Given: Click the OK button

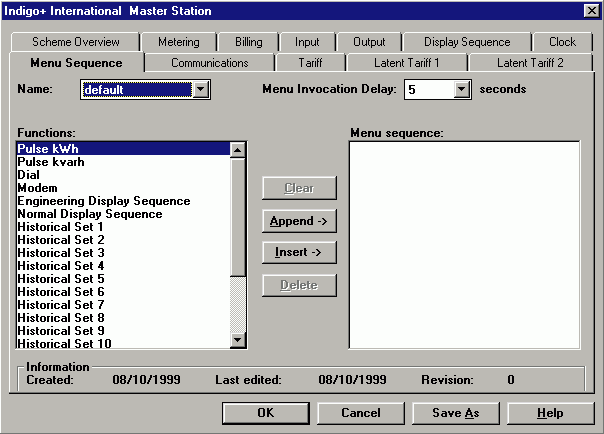Looking at the screenshot, I should coord(265,413).
